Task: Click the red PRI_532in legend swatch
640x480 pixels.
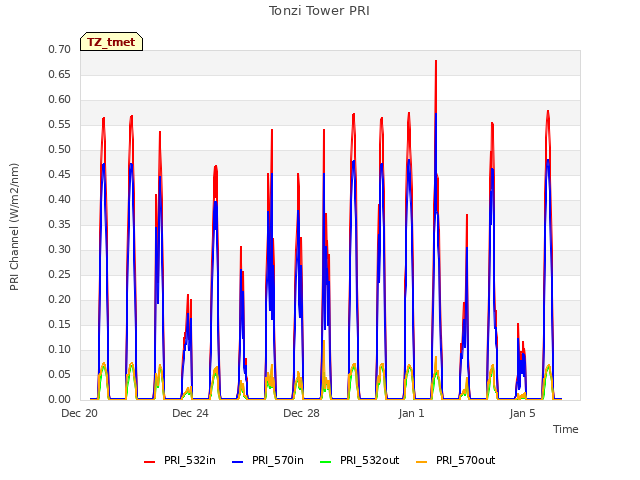Action: coord(149,462)
